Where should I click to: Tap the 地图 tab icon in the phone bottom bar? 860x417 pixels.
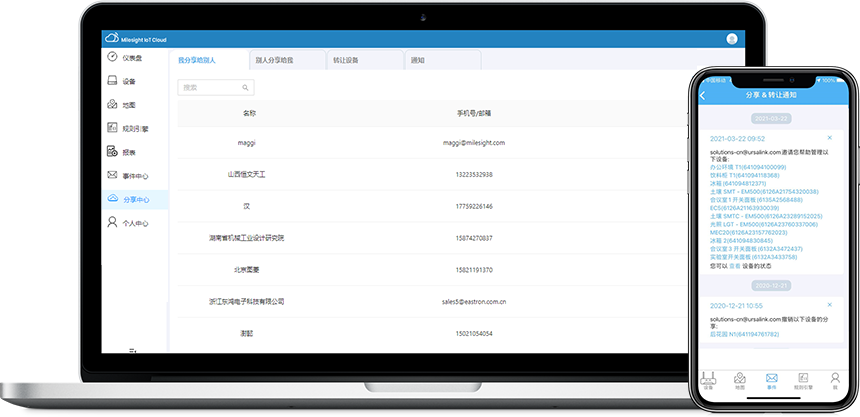740,380
